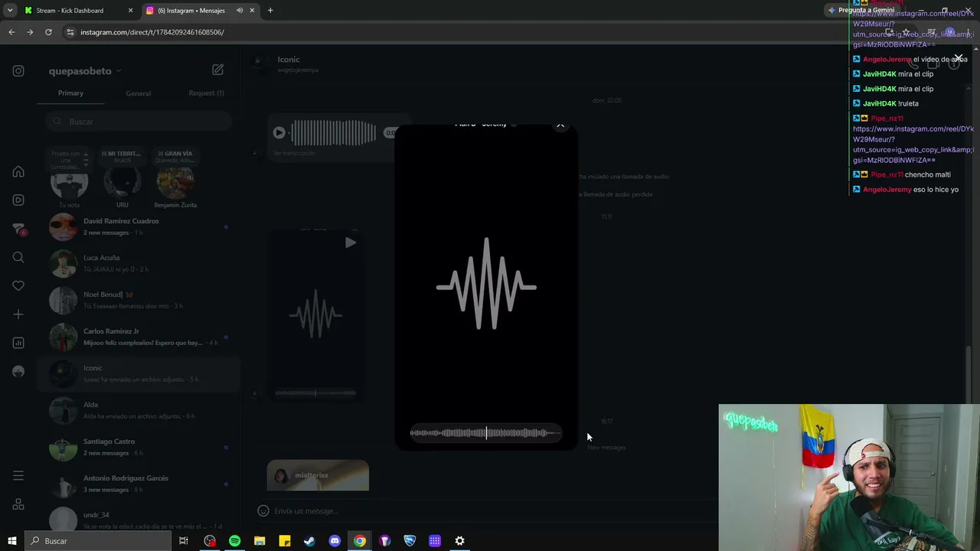
Task: Open chat with Santiago Castro
Action: (x=138, y=447)
